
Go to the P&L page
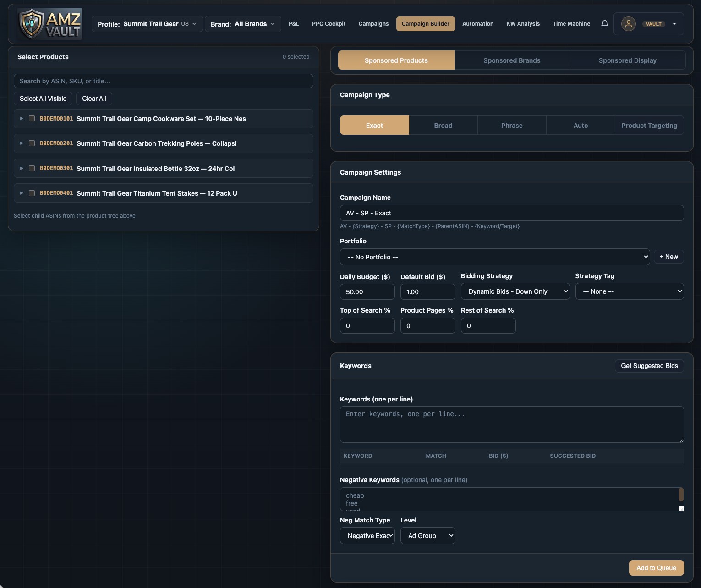coord(294,24)
